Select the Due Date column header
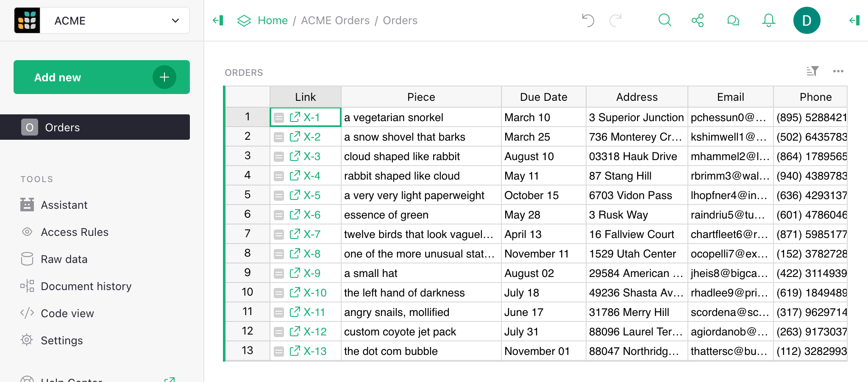Image resolution: width=868 pixels, height=382 pixels. tap(543, 97)
